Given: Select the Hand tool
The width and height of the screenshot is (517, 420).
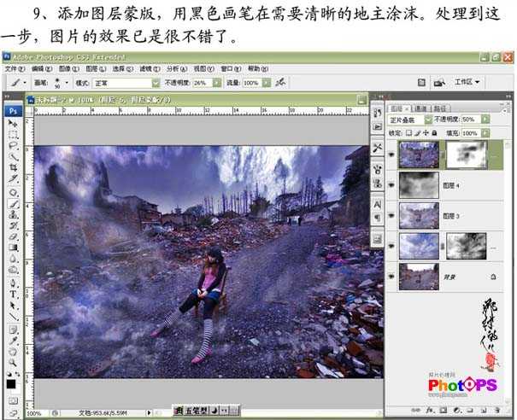Looking at the screenshot, I should tap(13, 352).
